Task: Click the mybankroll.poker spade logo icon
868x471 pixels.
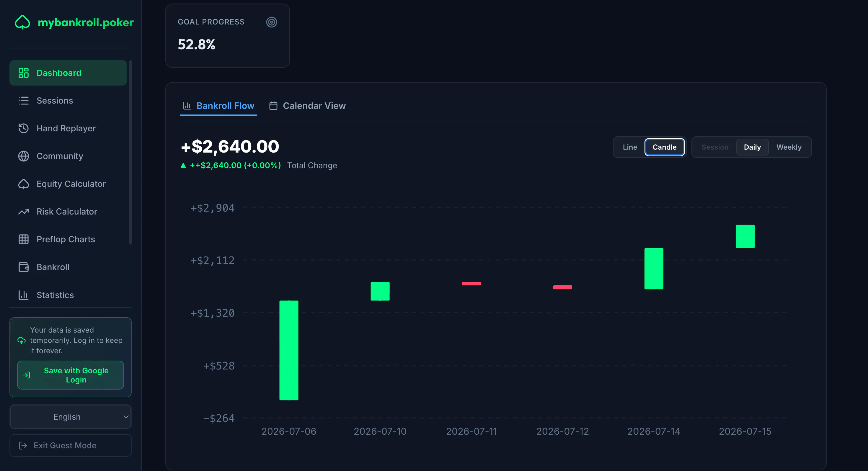Action: [x=22, y=22]
